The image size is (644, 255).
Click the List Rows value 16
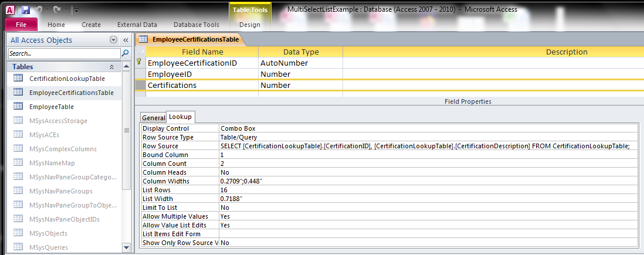point(428,190)
